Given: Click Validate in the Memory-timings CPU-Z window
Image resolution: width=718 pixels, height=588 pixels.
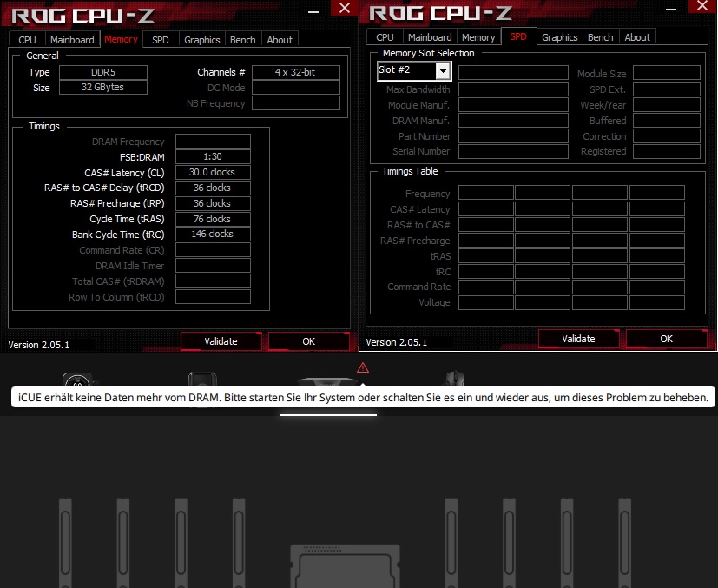Looking at the screenshot, I should [221, 341].
